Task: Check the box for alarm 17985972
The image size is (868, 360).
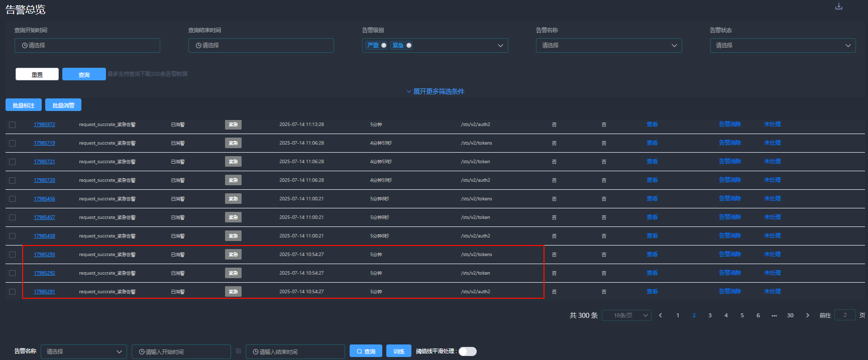Action: pyautogui.click(x=13, y=125)
